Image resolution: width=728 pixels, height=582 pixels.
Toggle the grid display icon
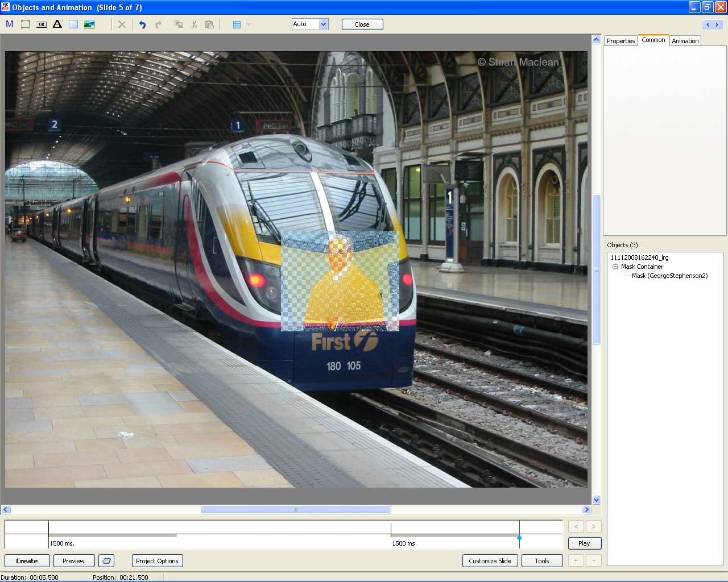237,24
